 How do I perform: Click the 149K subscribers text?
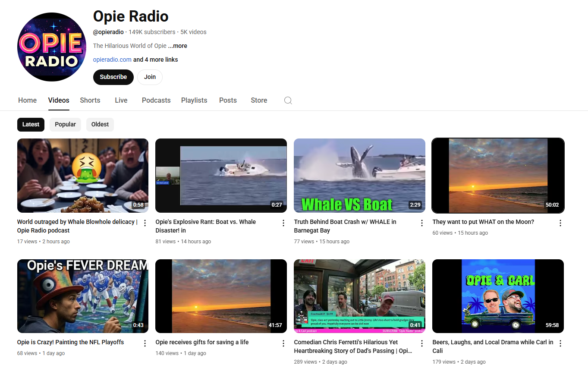pyautogui.click(x=152, y=32)
